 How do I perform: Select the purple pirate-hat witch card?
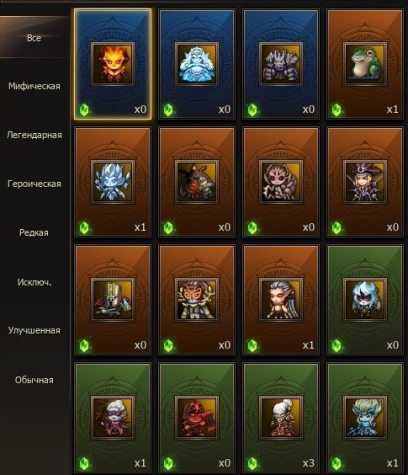click(x=365, y=182)
